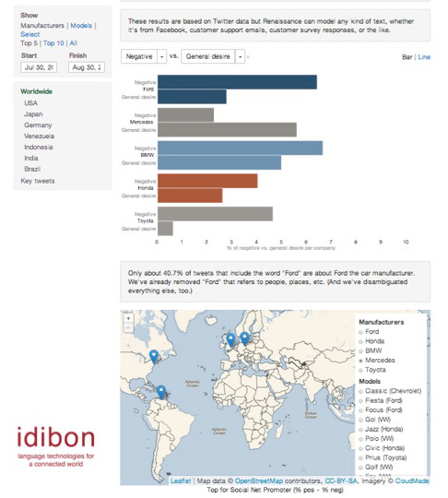Select the Polo (VW) model radio button
The width and height of the screenshot is (448, 498).
coord(360,439)
